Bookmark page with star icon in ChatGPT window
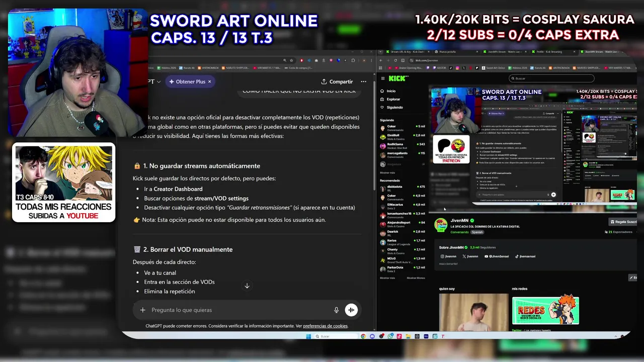The height and width of the screenshot is (362, 644). (291, 60)
